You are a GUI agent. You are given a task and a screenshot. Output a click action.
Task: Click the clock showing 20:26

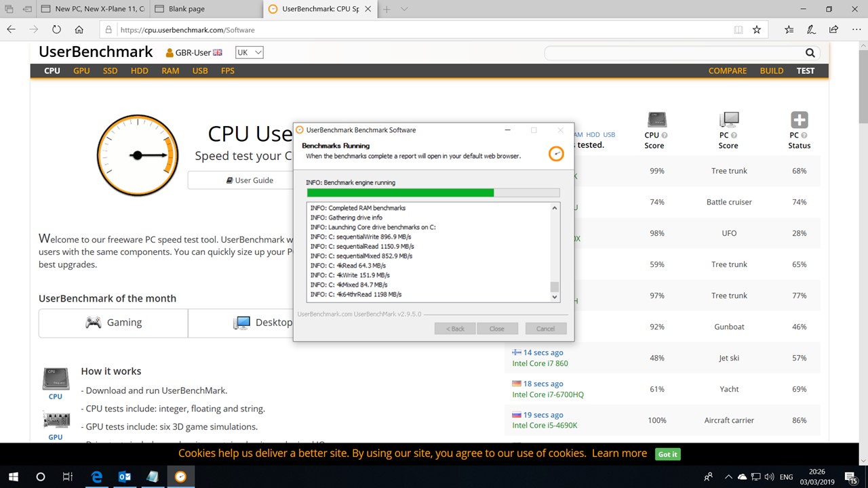816,472
